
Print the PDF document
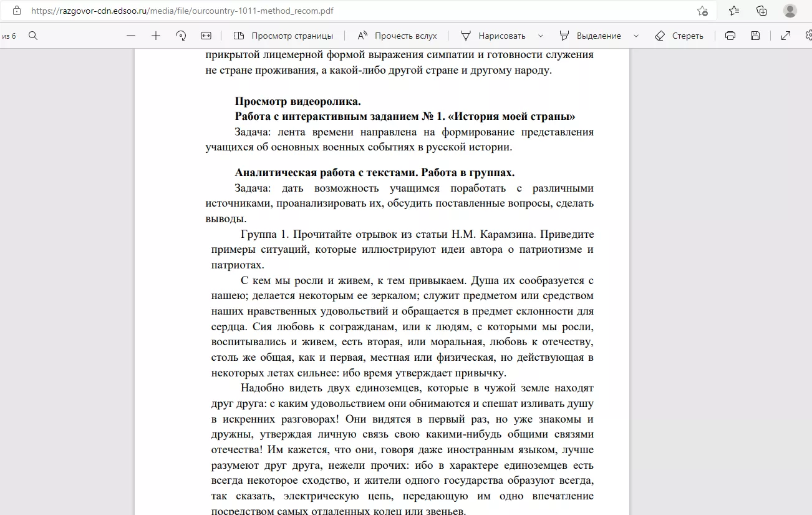pos(730,36)
